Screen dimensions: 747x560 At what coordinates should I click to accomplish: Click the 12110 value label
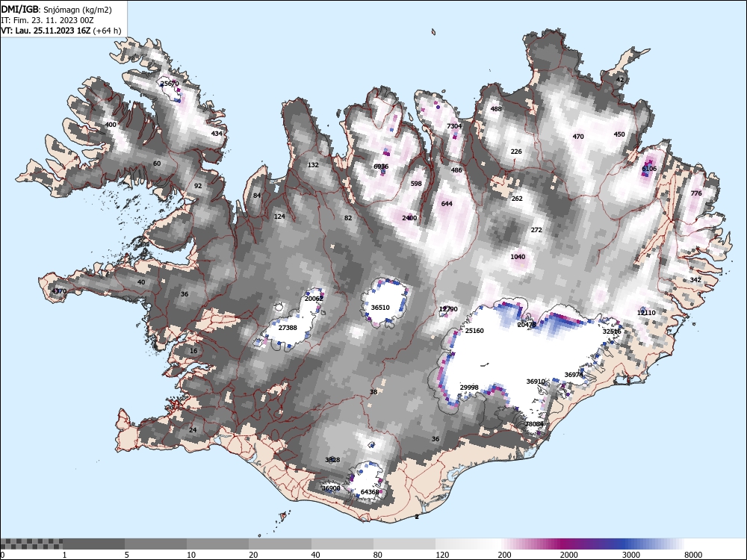tap(646, 312)
